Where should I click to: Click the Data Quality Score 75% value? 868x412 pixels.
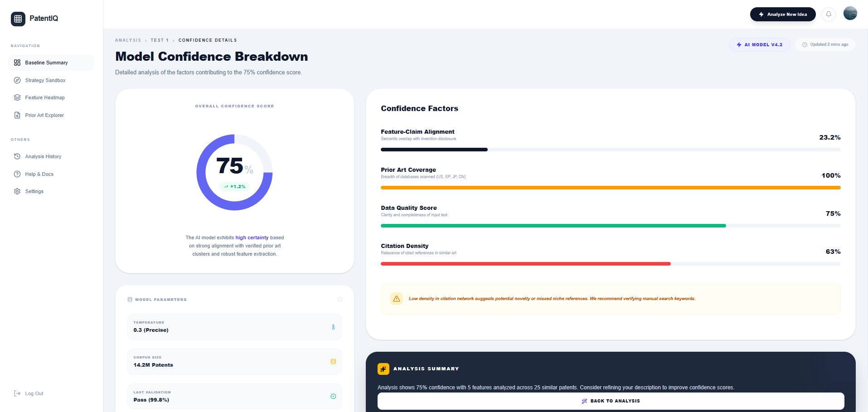click(x=833, y=213)
